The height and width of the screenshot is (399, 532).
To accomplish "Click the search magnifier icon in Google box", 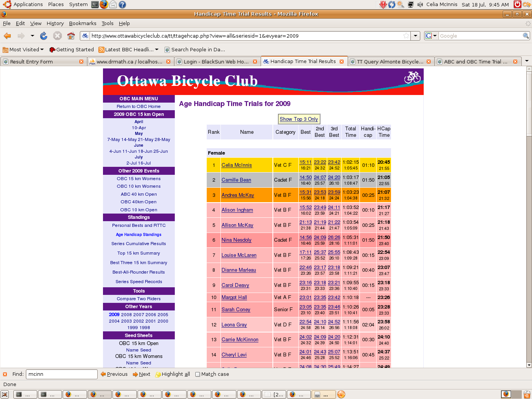I will pyautogui.click(x=526, y=36).
